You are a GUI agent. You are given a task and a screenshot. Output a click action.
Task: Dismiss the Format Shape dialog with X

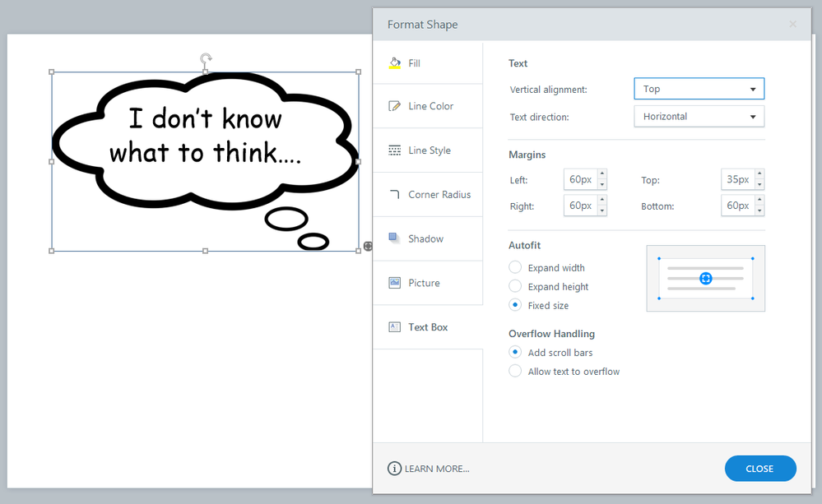(x=792, y=25)
